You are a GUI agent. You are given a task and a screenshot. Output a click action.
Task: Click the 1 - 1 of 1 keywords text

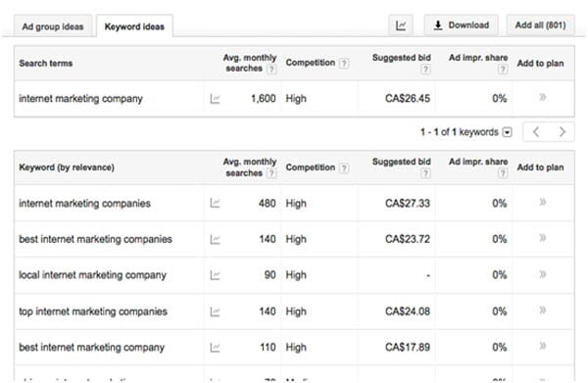tap(460, 132)
